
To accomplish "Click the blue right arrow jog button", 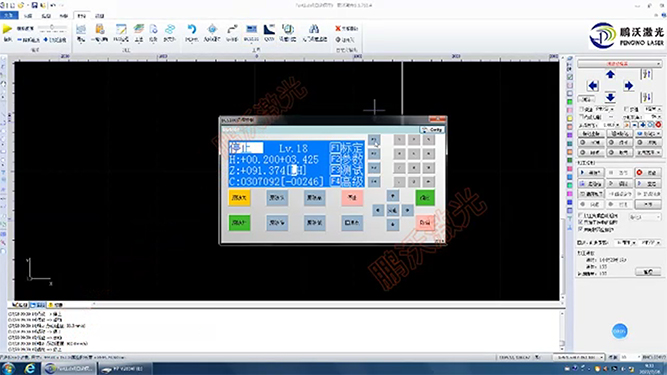I will [628, 86].
